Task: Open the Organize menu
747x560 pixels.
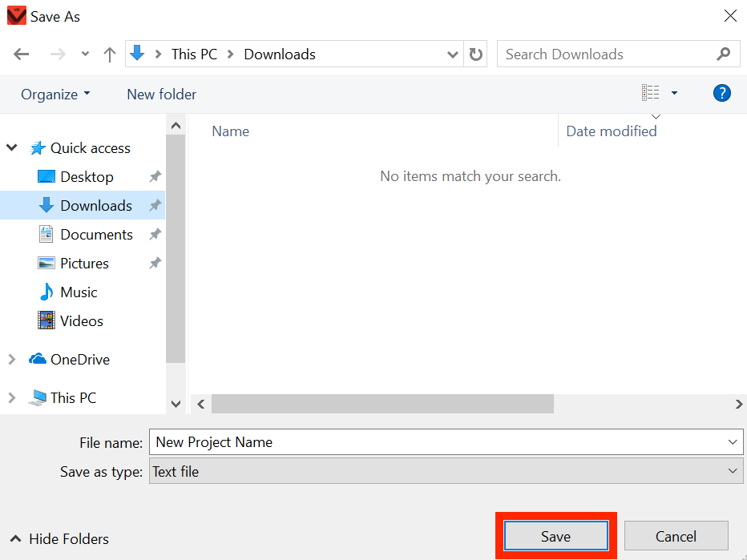Action: pos(50,94)
